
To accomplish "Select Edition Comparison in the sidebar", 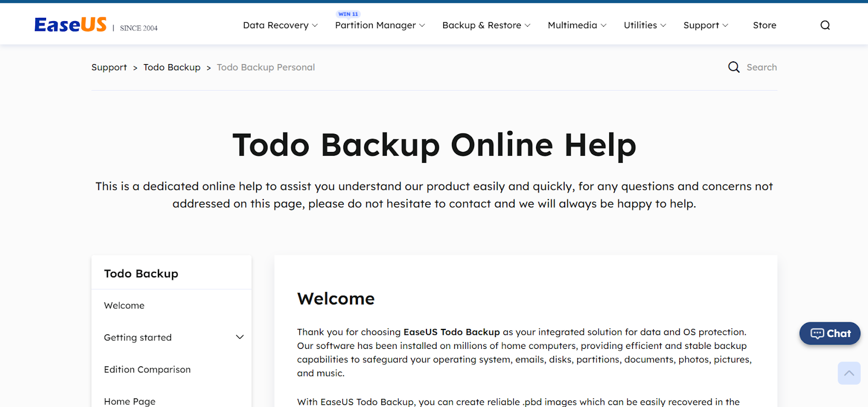I will (x=148, y=370).
